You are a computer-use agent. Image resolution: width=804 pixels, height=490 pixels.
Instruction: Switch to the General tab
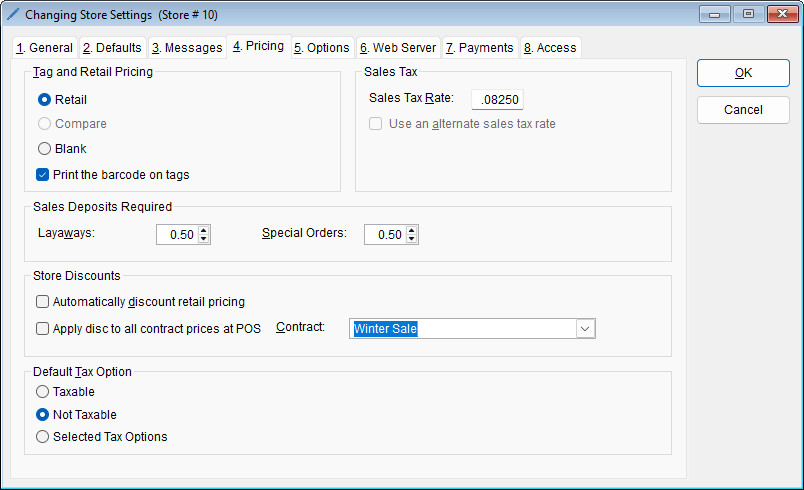(44, 47)
